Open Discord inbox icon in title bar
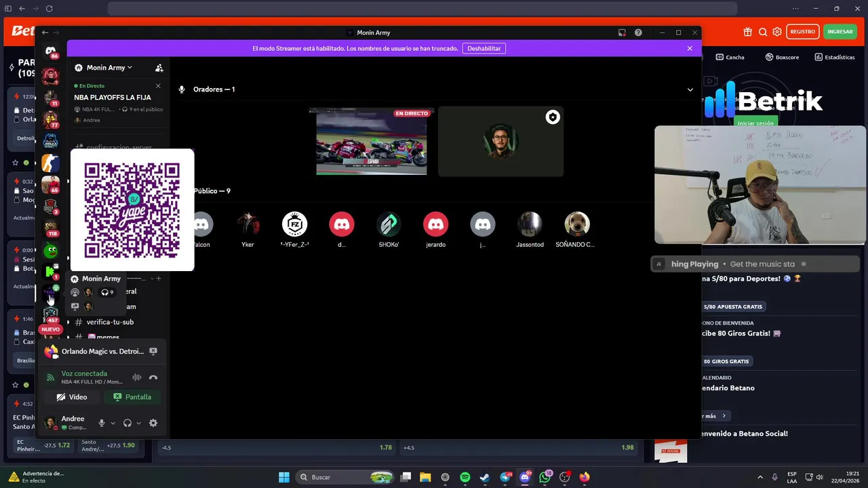 point(622,33)
